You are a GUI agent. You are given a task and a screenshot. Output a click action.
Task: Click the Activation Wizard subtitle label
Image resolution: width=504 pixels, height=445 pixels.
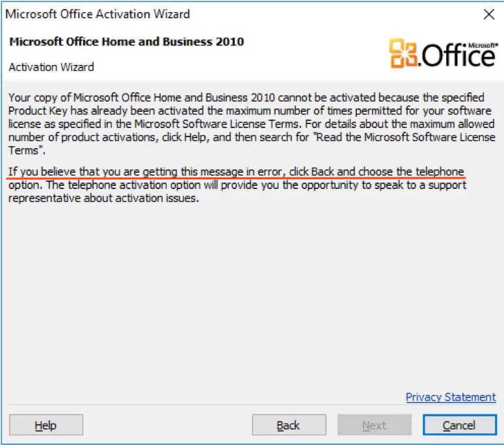click(x=51, y=67)
